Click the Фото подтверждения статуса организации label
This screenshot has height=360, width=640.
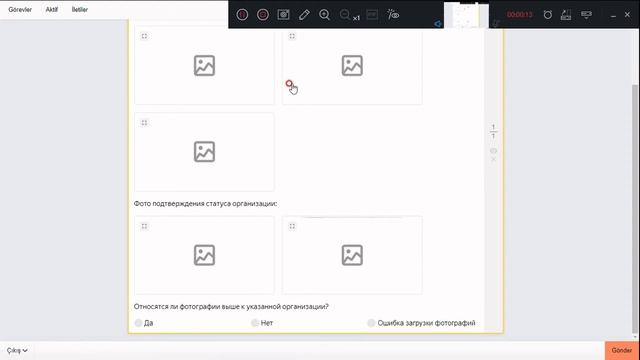coord(205,203)
